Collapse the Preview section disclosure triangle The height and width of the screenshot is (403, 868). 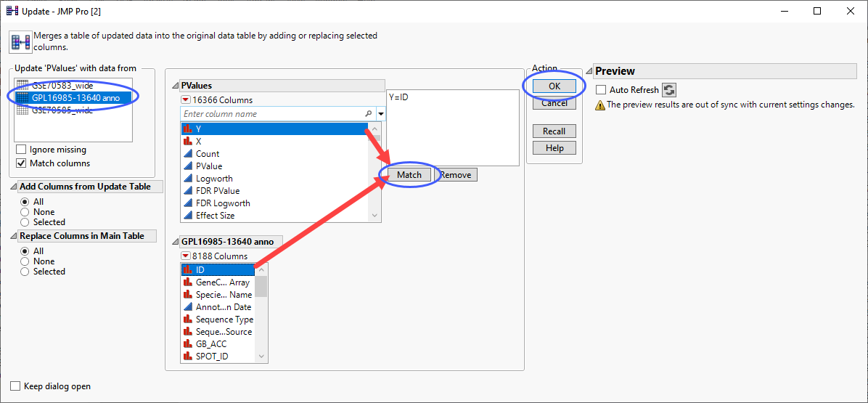coord(589,71)
